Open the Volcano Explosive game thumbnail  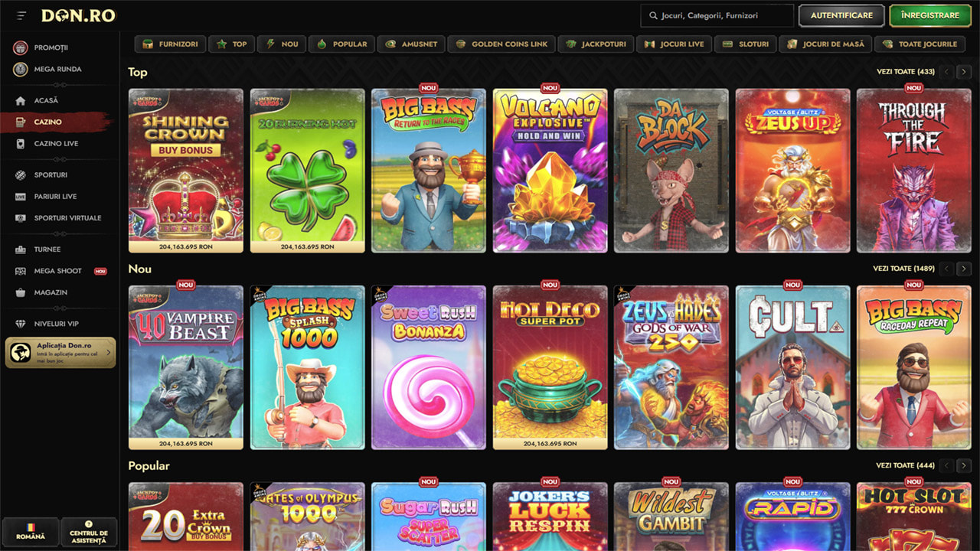point(550,171)
